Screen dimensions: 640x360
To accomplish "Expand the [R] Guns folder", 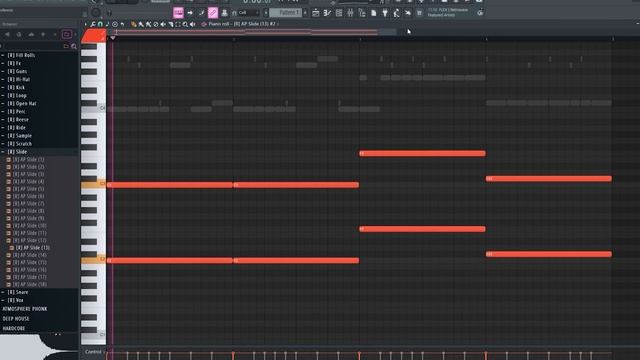I will click(x=17, y=71).
